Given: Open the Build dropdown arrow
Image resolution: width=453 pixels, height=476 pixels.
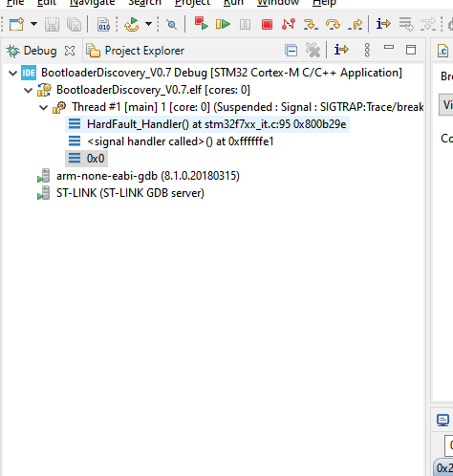Looking at the screenshot, I should click(x=148, y=24).
